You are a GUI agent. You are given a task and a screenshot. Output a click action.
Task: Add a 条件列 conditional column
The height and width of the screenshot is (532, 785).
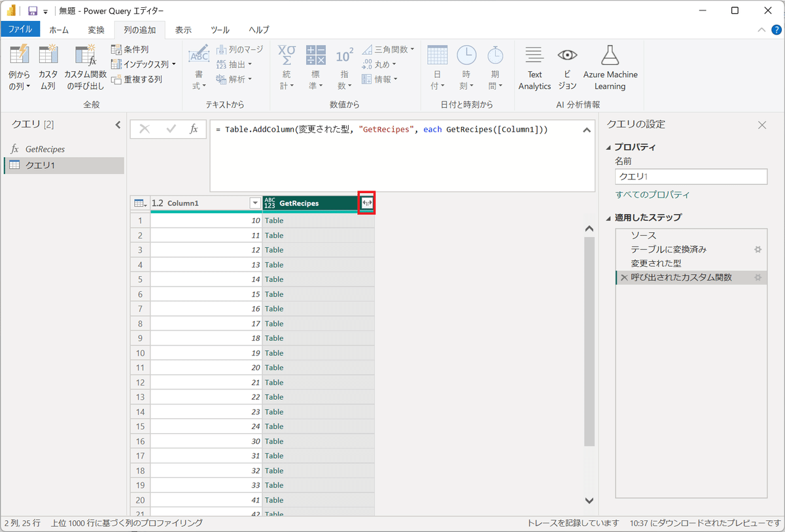(130, 50)
